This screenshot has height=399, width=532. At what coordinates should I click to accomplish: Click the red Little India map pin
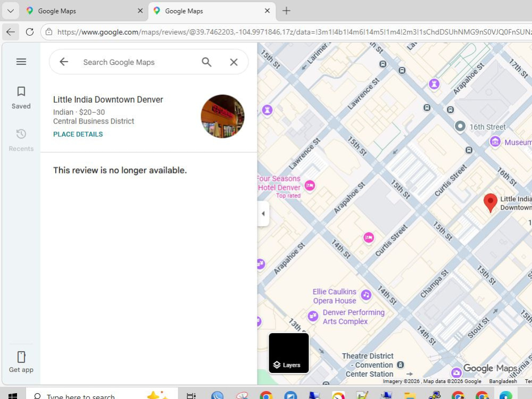[491, 203]
